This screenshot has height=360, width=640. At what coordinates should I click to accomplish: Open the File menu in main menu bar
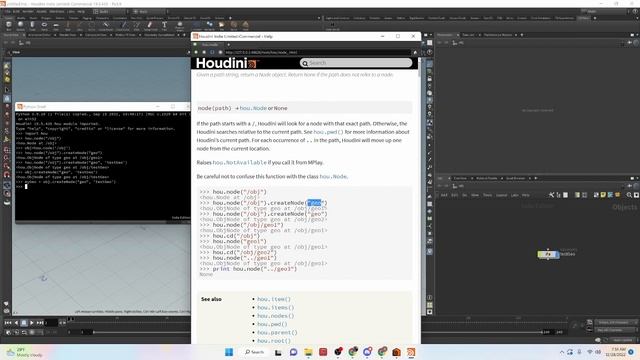(x=7, y=11)
